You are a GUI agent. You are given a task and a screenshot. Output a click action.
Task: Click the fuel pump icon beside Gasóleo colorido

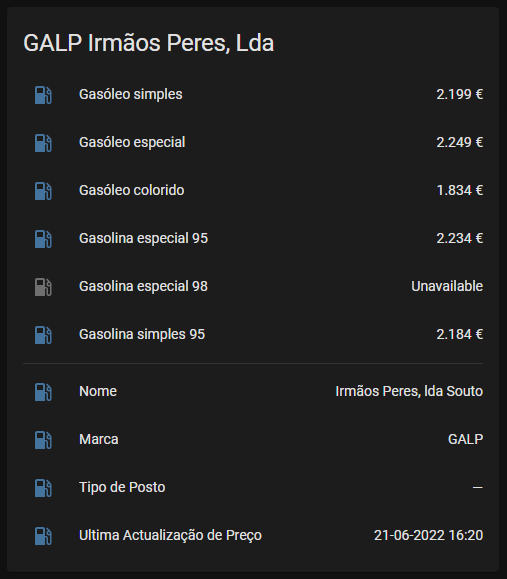tap(43, 191)
